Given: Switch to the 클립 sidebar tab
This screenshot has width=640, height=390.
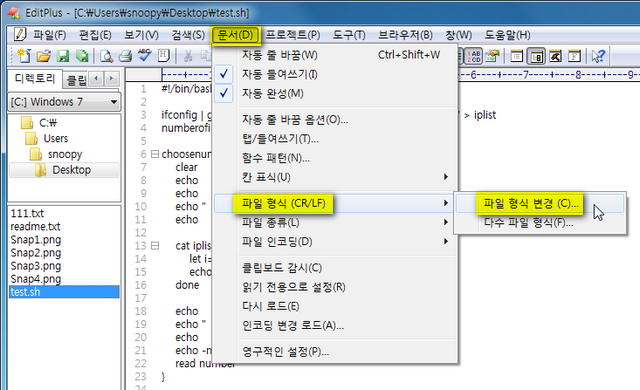Looking at the screenshot, I should [76, 80].
